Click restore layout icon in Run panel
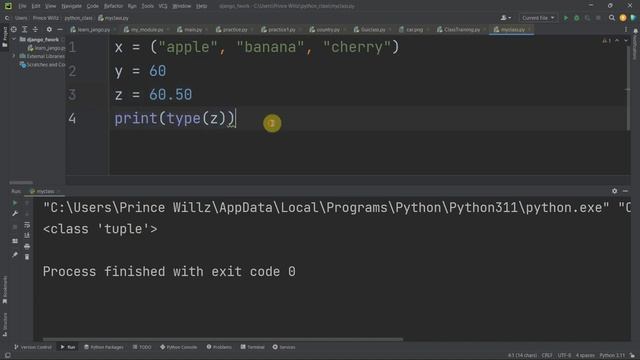640x360 pixels. [x=15, y=241]
